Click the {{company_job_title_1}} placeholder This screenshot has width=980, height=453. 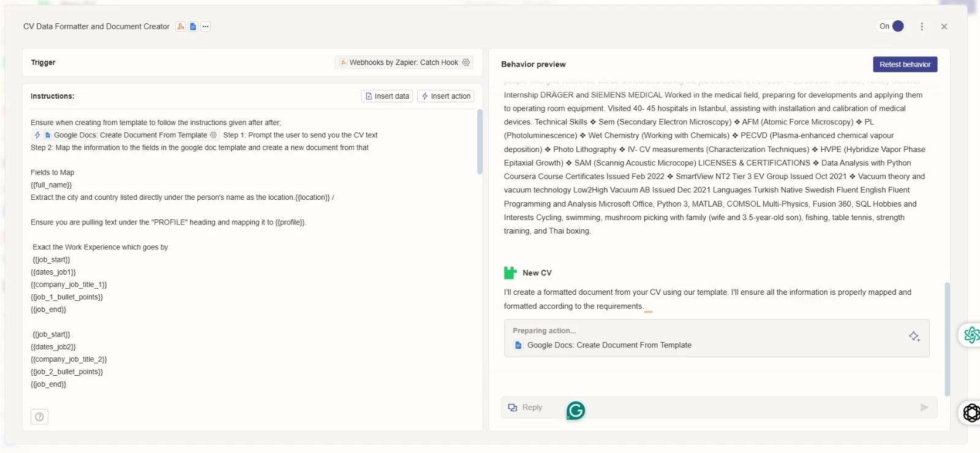point(69,284)
